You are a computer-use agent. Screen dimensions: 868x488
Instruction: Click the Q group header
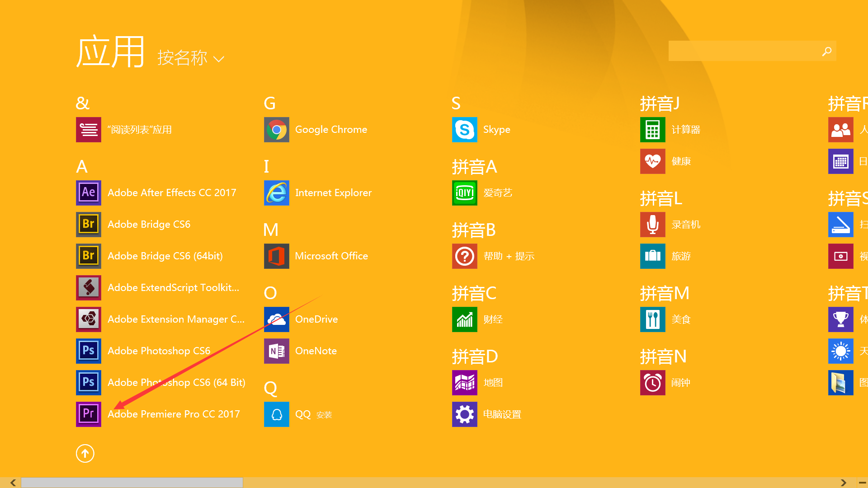[270, 388]
